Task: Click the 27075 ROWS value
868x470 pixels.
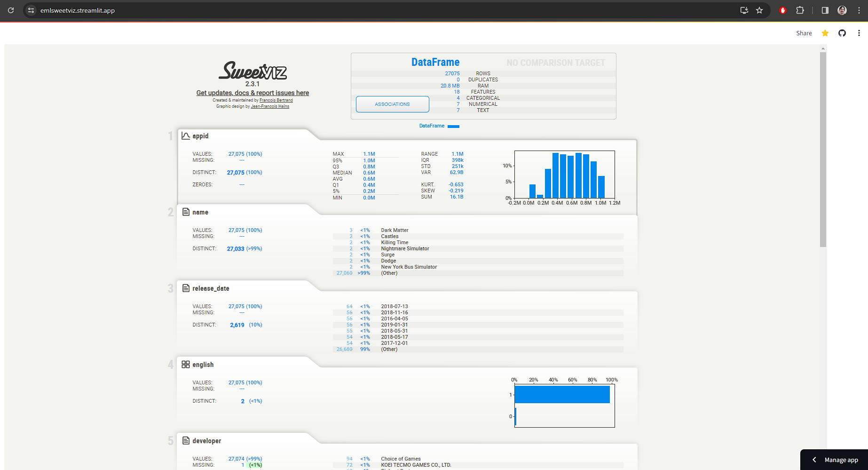Action: [452, 73]
